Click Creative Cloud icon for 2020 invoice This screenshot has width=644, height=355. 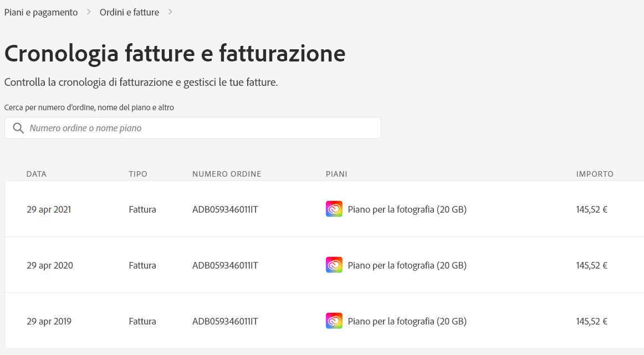pos(334,265)
